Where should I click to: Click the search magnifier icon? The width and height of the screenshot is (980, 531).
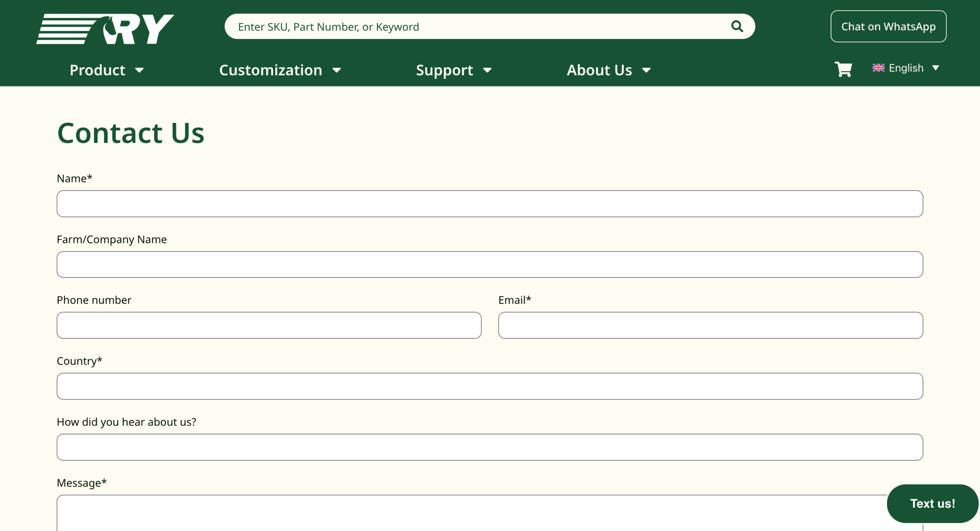tap(737, 26)
